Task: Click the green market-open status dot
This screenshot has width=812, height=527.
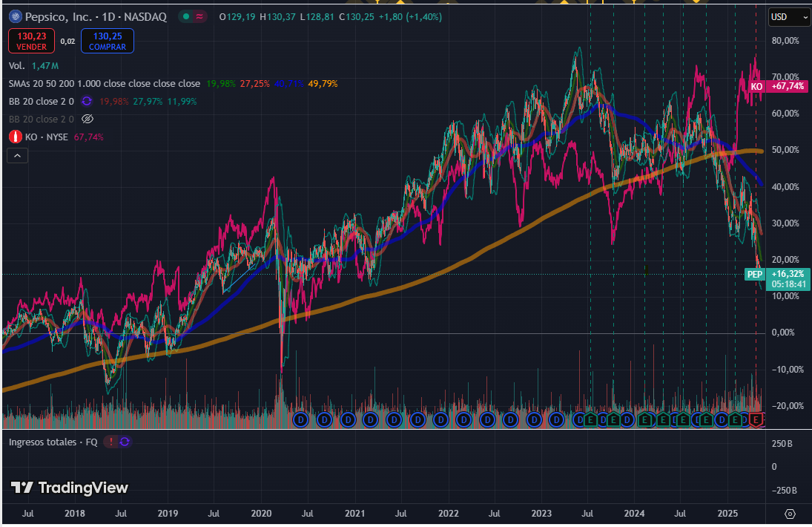Action: 186,16
